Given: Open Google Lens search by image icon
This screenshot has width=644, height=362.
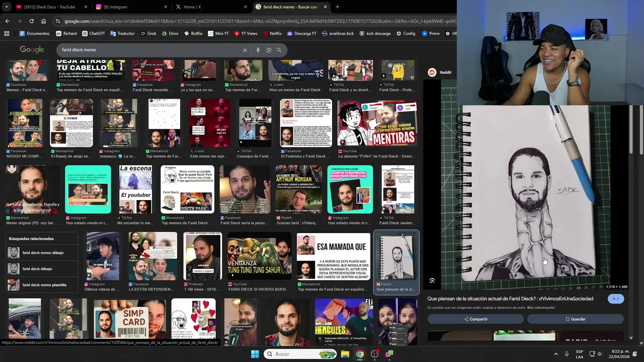Looking at the screenshot, I should coord(269,50).
